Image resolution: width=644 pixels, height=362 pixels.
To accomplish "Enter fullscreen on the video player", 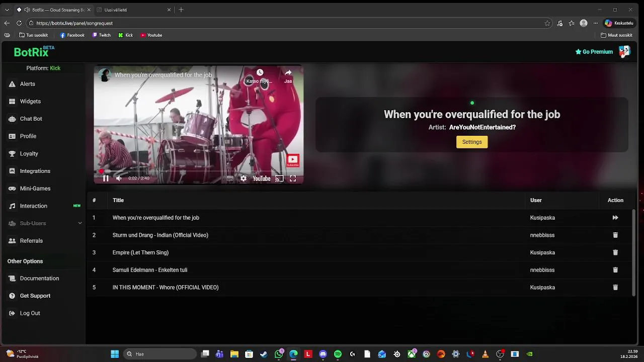I will pyautogui.click(x=293, y=178).
